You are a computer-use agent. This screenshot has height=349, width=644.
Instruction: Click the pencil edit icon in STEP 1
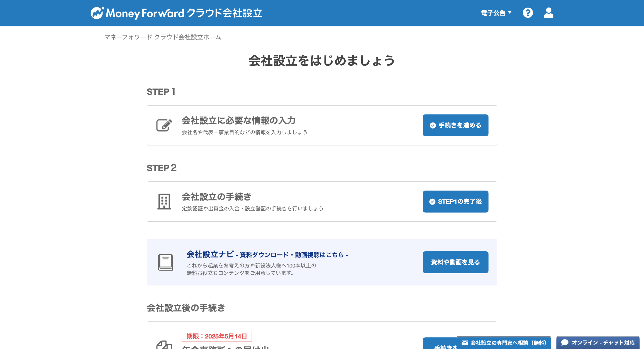164,125
